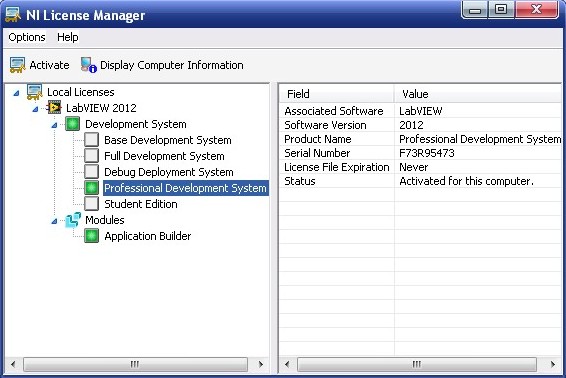The height and width of the screenshot is (378, 566).
Task: Click the green Development System status icon
Action: click(x=73, y=124)
